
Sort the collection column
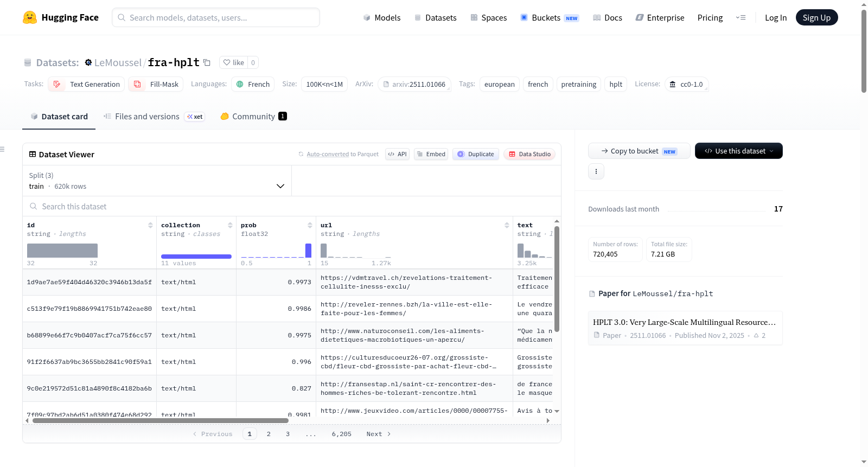click(230, 225)
